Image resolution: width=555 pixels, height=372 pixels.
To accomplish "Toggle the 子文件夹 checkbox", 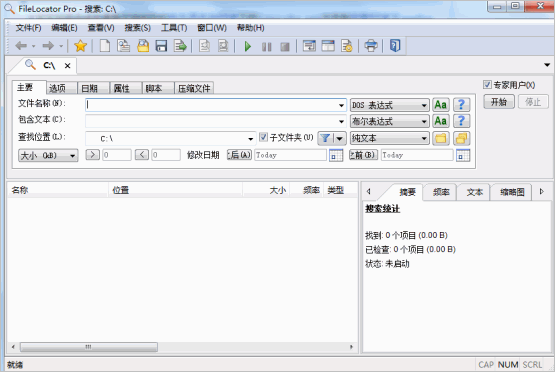I will (263, 137).
